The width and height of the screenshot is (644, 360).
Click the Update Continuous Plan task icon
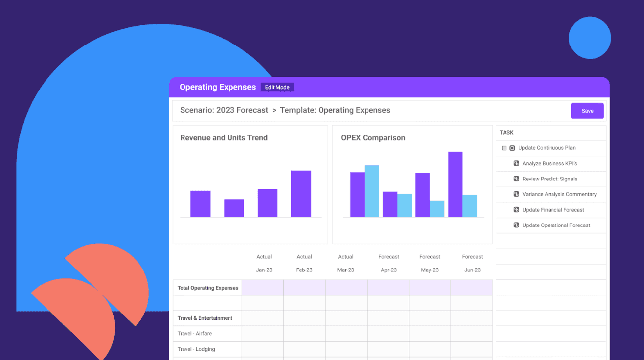[x=512, y=148]
